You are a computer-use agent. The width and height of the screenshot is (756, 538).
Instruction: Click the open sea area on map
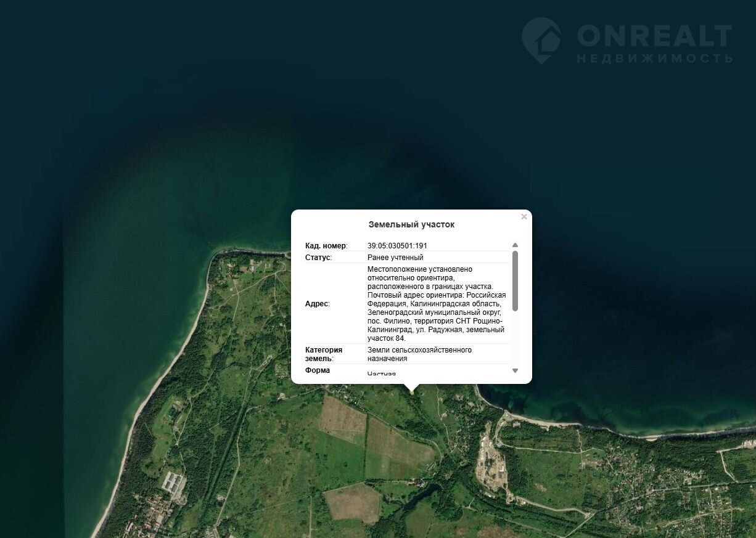[x=370, y=92]
